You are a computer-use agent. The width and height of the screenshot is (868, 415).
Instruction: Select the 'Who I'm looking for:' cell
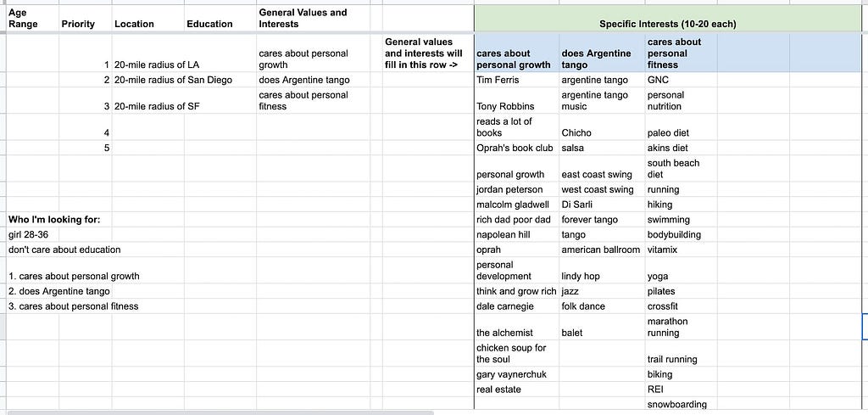coord(54,220)
